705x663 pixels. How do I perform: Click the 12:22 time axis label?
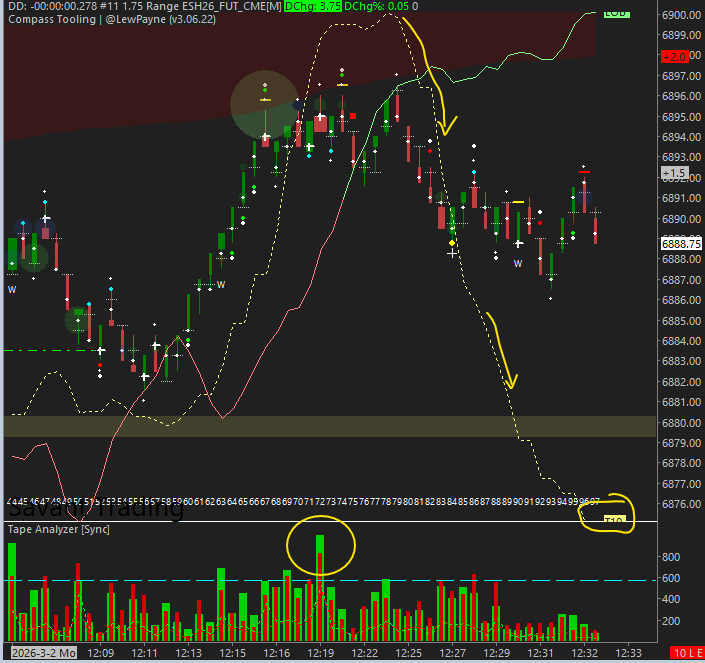click(365, 653)
